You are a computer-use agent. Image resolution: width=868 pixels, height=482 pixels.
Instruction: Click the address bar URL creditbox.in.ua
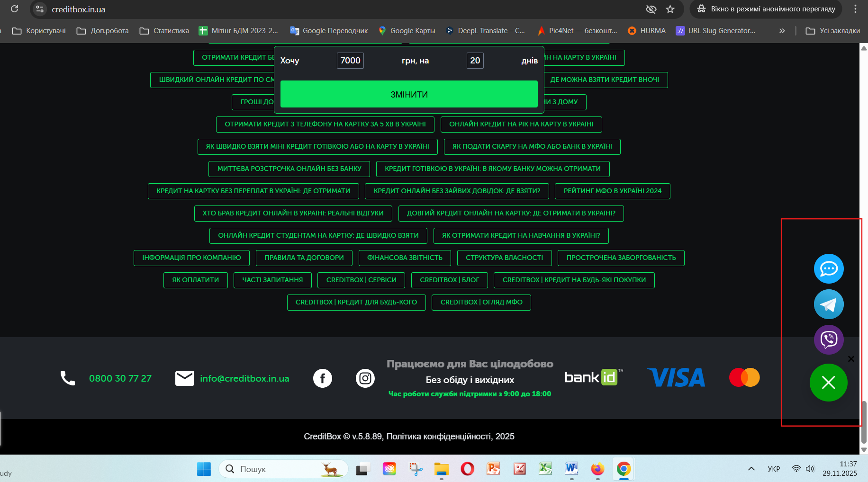tap(79, 9)
